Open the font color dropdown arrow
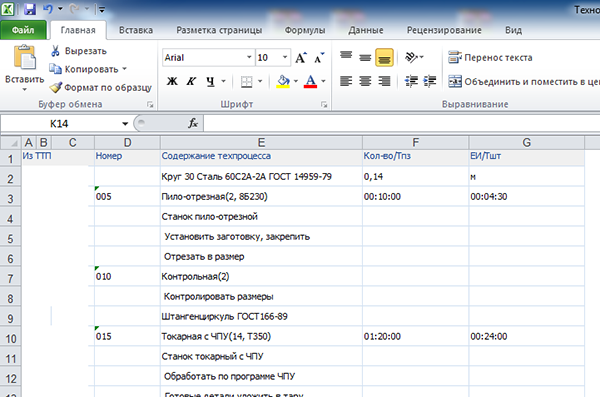The image size is (600, 397). 324,81
